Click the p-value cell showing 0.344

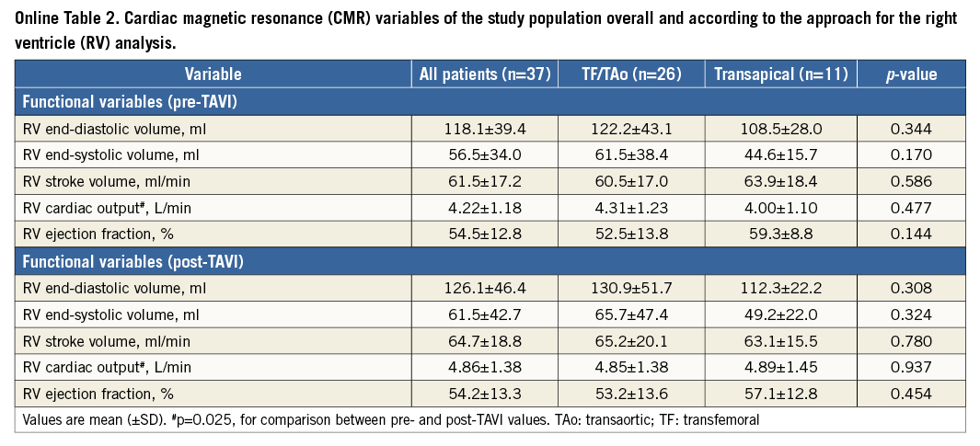(912, 128)
